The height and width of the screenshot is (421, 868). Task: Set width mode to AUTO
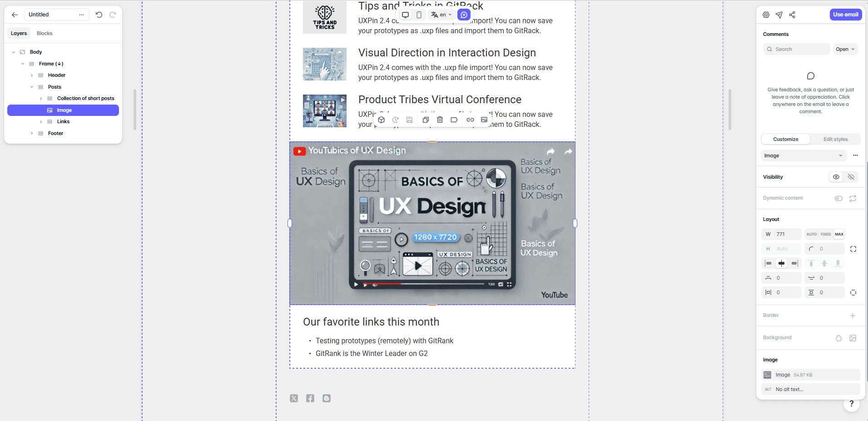811,234
